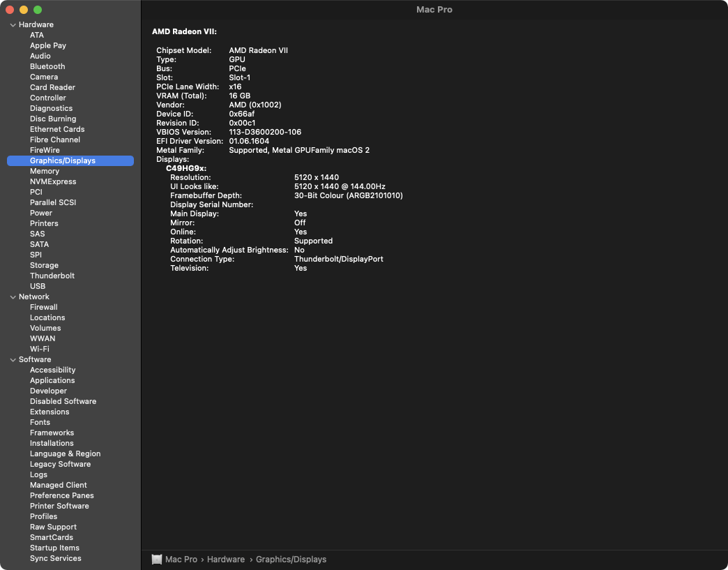Select Accessibility under Software
Screen dimensions: 728x570
click(x=52, y=370)
